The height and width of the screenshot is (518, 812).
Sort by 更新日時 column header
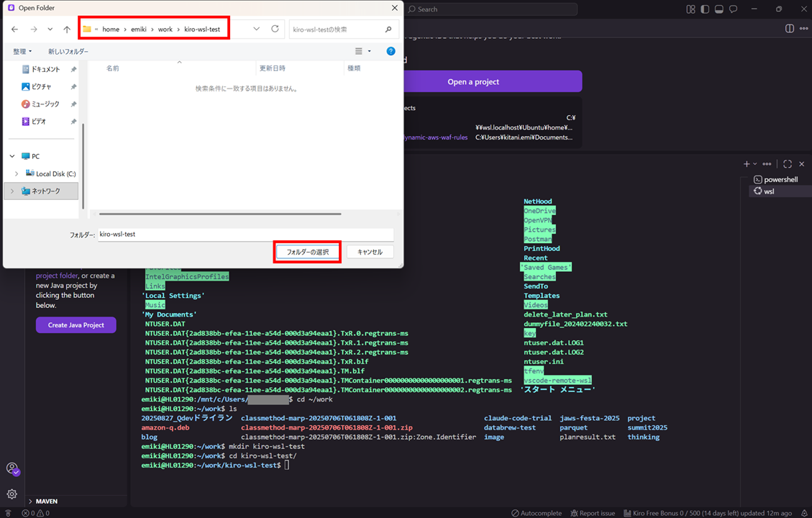(273, 68)
